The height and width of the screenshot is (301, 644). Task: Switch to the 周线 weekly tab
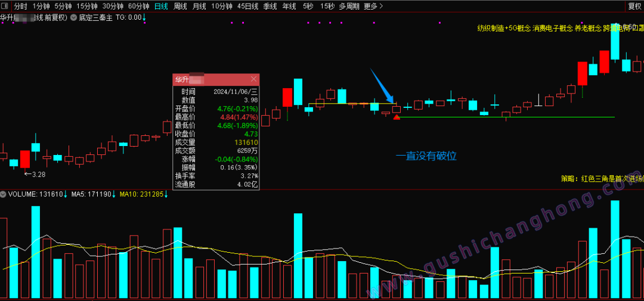coord(180,6)
